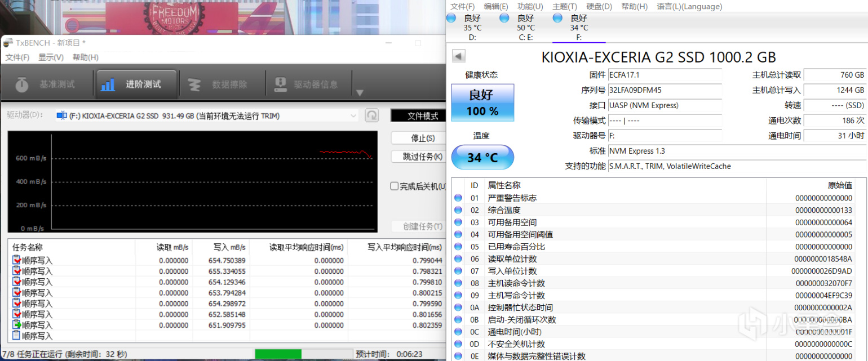Click the 通电时间 value 31 小时

pyautogui.click(x=835, y=136)
